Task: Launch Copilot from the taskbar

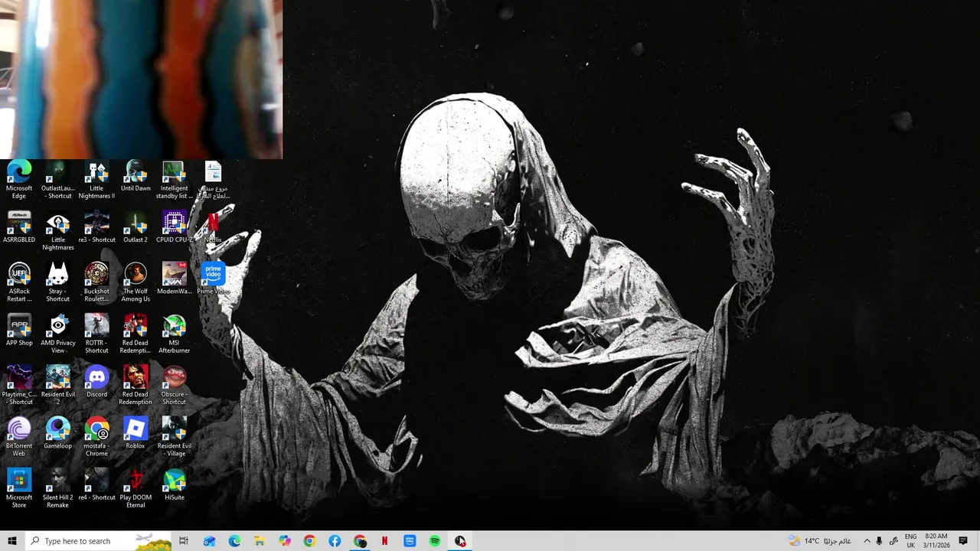Action: 285,541
